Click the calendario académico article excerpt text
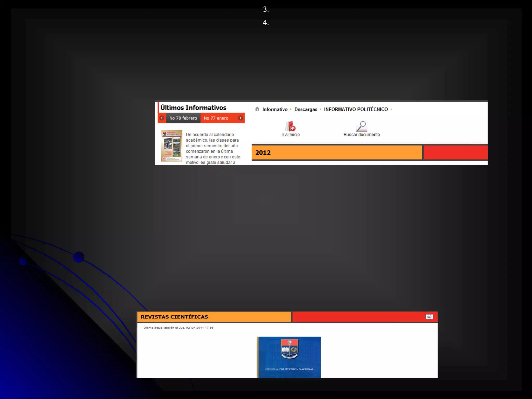The width and height of the screenshot is (532, 399). 213,148
